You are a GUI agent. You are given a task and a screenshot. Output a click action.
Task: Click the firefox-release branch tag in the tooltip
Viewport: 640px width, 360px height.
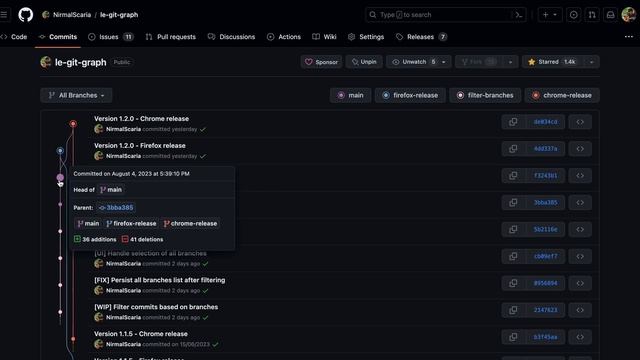click(131, 224)
